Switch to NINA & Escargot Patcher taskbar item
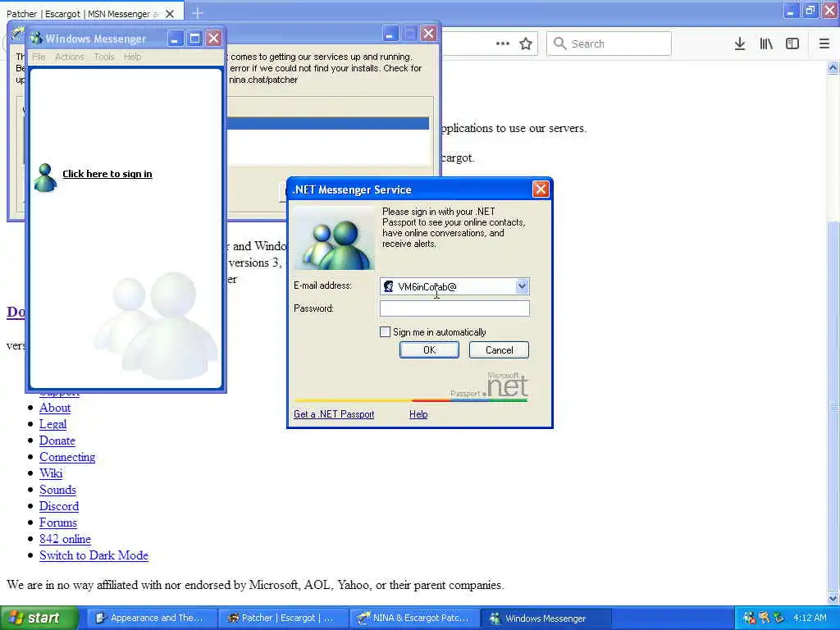Image resolution: width=840 pixels, height=630 pixels. pos(414,619)
